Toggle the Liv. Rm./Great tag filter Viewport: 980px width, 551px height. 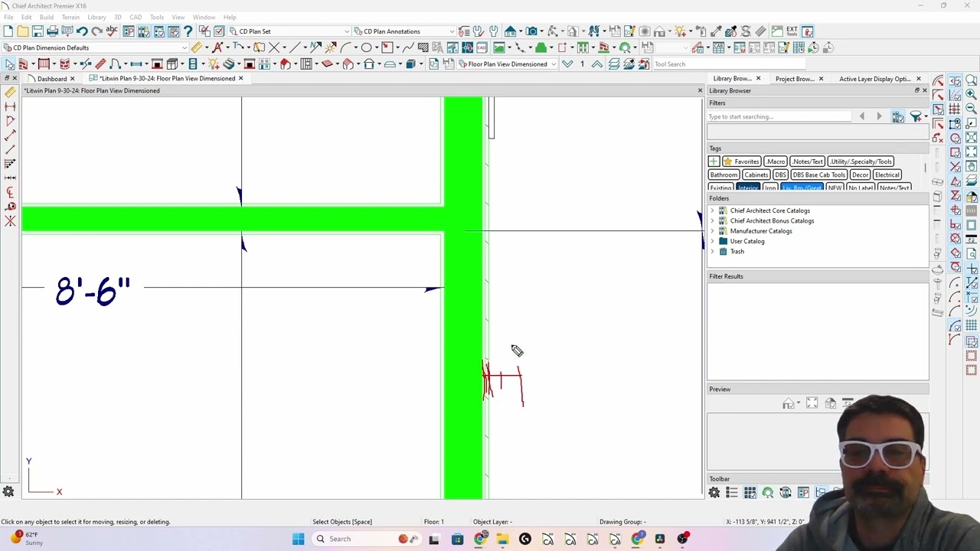802,188
